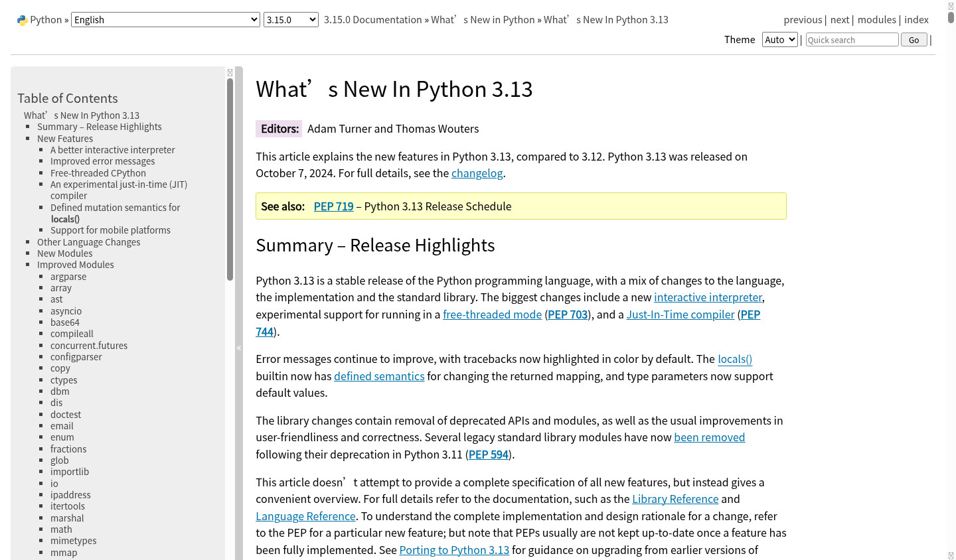Open the 3.15.0 Documentation breadcrumb
The width and height of the screenshot is (956, 560).
[x=372, y=20]
